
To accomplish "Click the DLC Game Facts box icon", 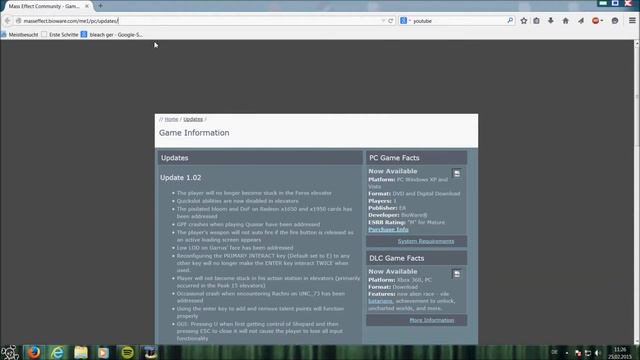I will tap(457, 274).
